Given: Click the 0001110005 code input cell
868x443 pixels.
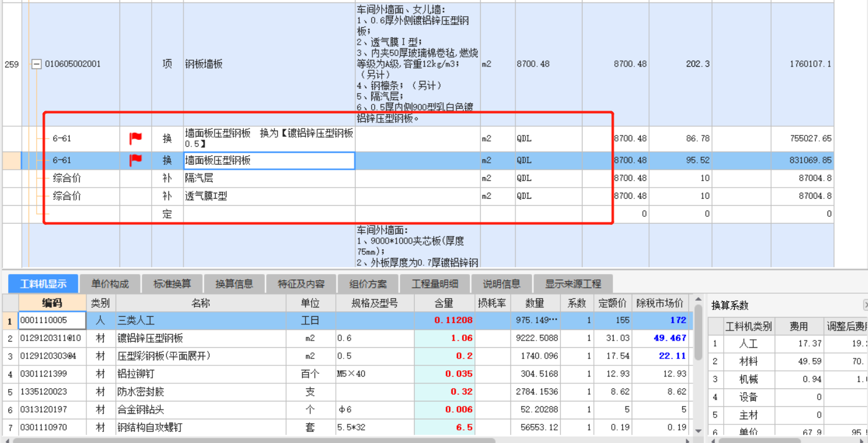Looking at the screenshot, I should (52, 320).
